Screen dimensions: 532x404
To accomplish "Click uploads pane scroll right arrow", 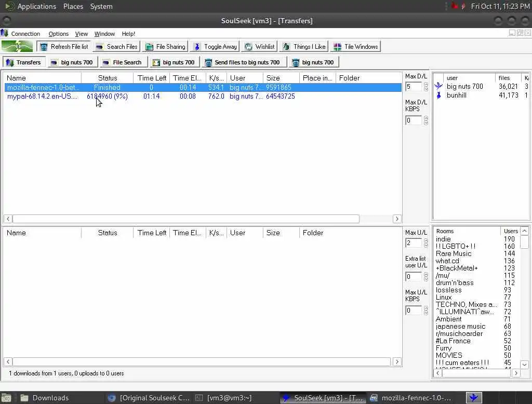I will tap(397, 361).
